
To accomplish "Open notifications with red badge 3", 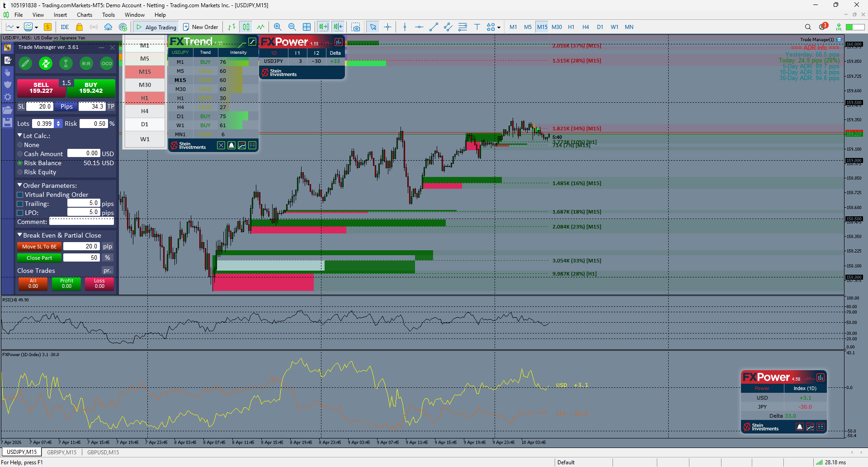I will click(823, 27).
